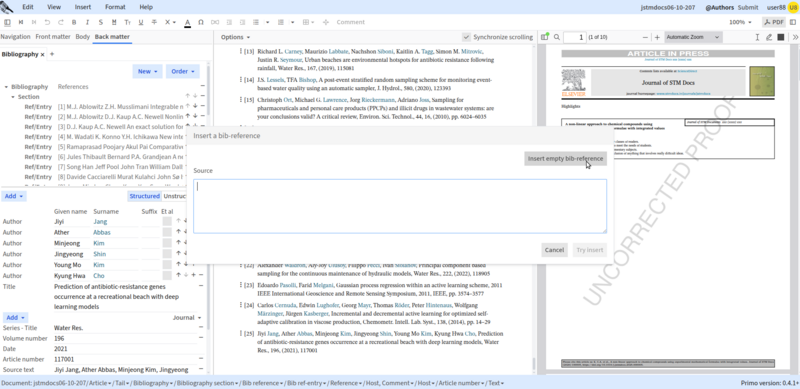Open the insert table grid dropdown
This screenshot has width=800, height=389.
click(x=308, y=22)
